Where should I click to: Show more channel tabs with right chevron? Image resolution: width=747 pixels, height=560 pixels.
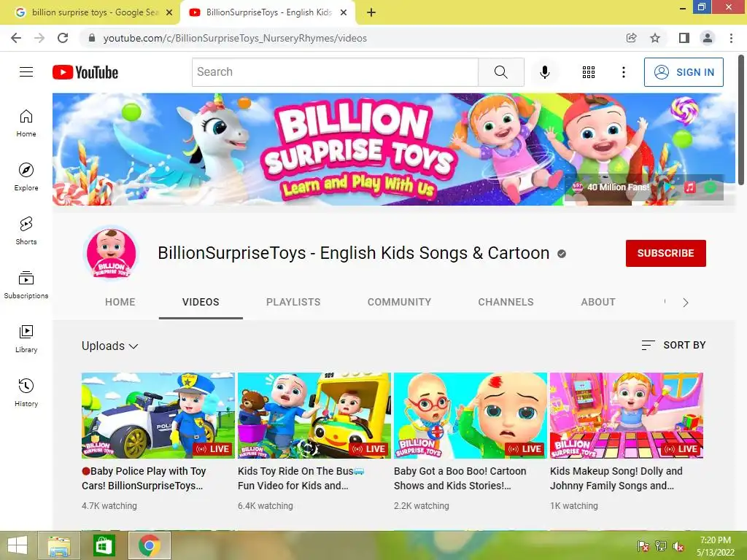686,303
